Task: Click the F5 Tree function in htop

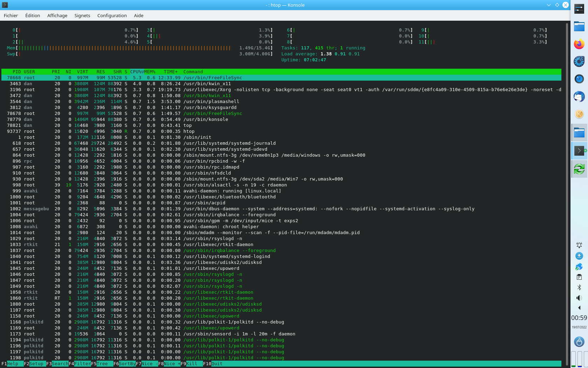Action: [x=102, y=364]
